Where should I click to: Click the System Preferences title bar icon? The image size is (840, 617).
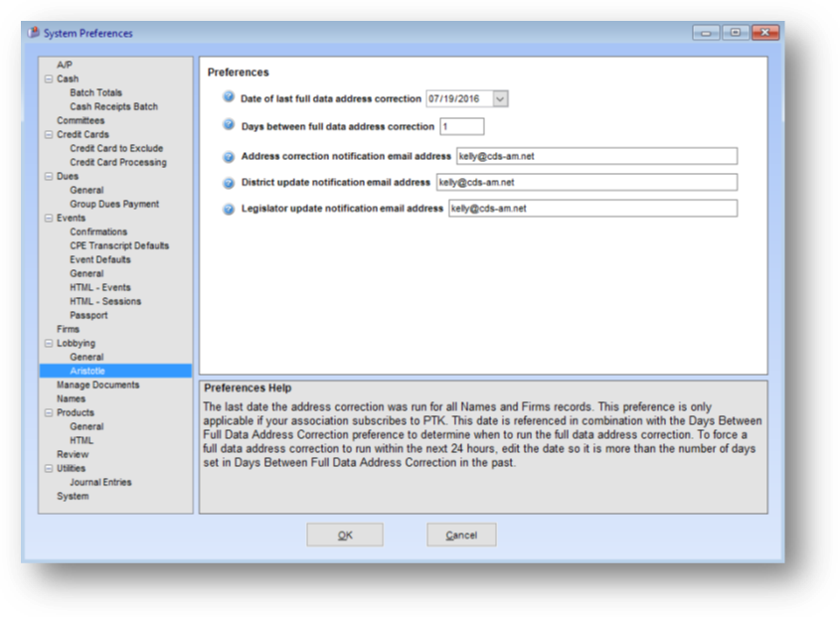pyautogui.click(x=34, y=33)
